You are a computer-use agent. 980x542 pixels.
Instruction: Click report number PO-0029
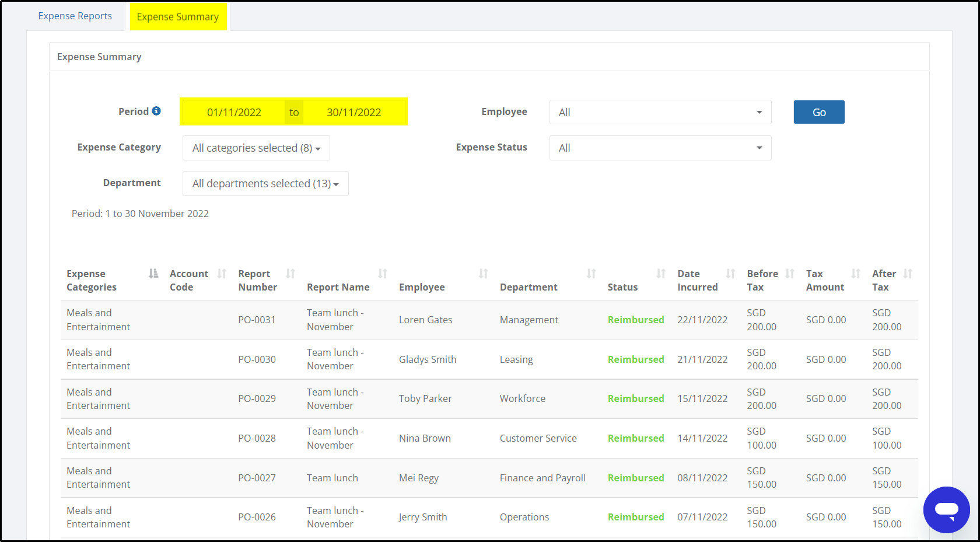pyautogui.click(x=257, y=398)
